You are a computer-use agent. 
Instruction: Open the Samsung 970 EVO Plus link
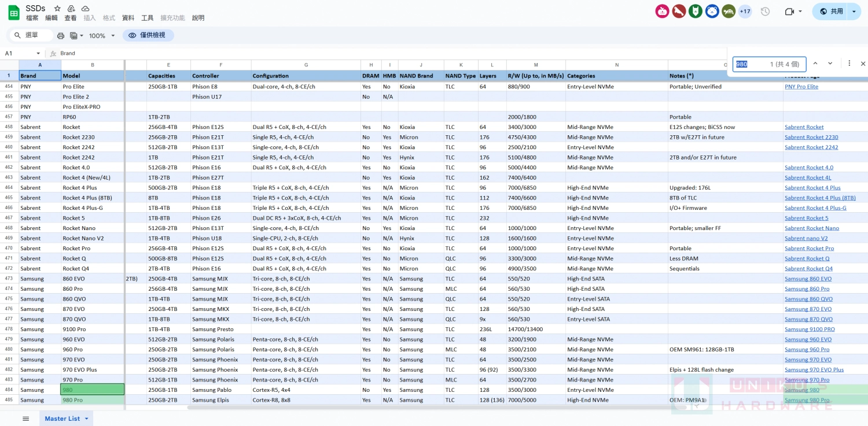coord(814,369)
